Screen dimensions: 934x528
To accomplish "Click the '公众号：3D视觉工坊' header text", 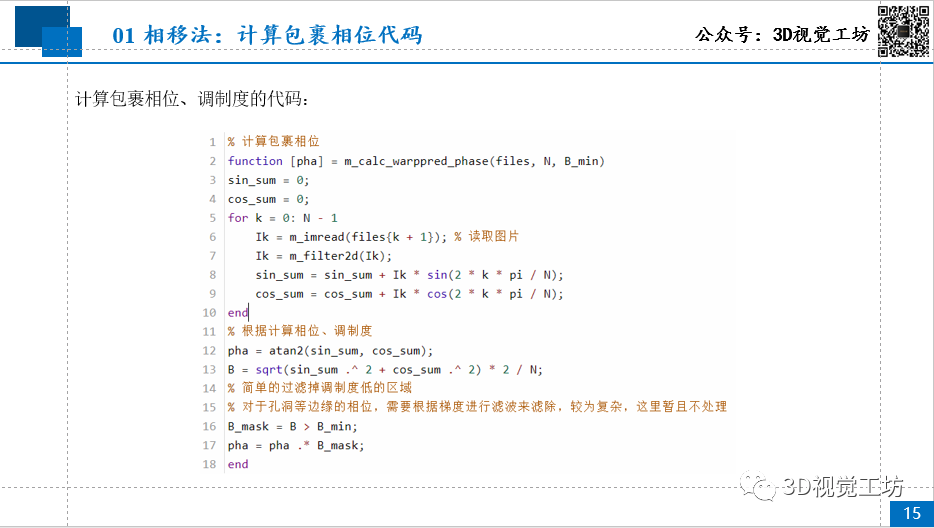I will point(782,35).
